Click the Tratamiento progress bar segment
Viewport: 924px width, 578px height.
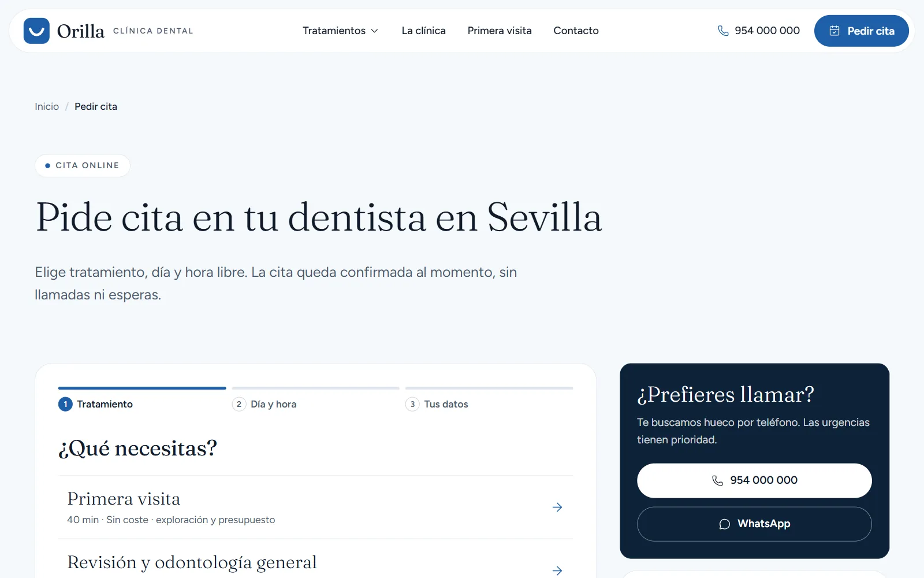142,388
